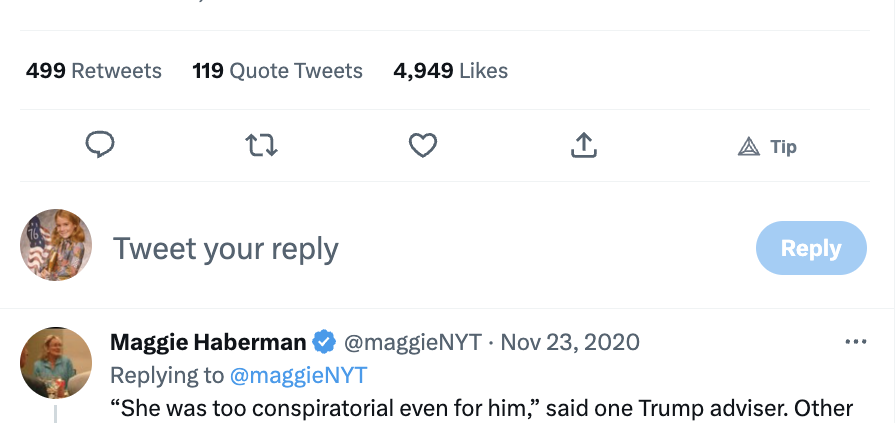896x423 pixels.
Task: Open the share tweet icon
Action: point(584,146)
